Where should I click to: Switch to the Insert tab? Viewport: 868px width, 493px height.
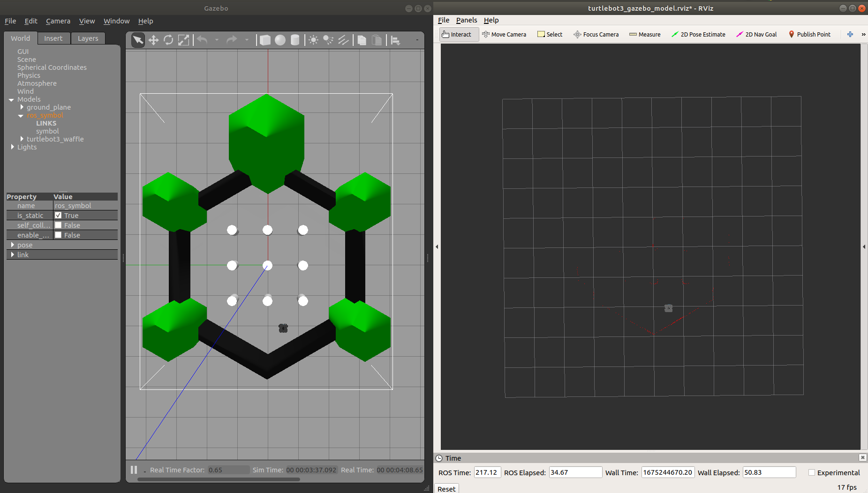[53, 38]
